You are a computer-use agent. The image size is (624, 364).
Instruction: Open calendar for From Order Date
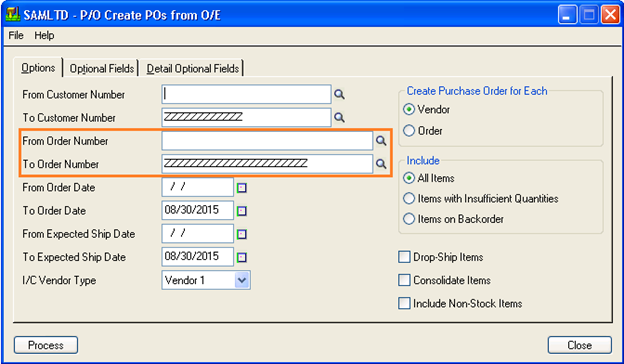click(x=242, y=187)
